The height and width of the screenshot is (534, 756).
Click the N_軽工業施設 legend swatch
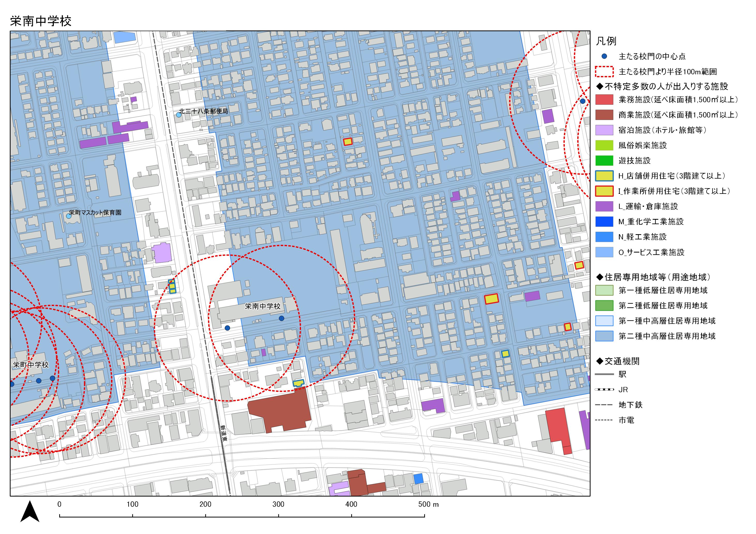coord(604,237)
